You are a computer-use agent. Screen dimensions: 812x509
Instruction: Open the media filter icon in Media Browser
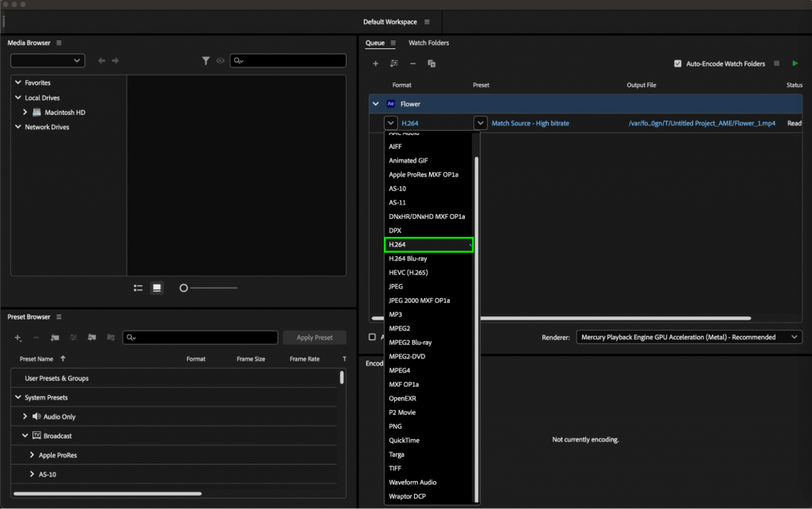tap(206, 60)
